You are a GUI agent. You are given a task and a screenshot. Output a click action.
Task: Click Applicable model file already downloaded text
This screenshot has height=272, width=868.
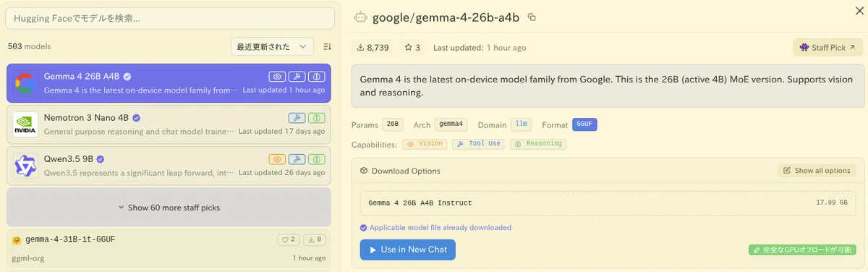pos(441,227)
